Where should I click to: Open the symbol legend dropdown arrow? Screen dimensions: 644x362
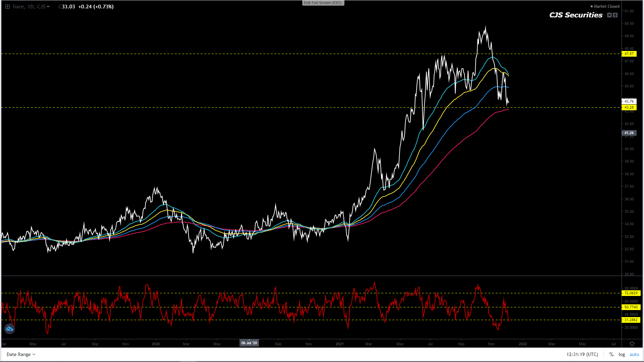tap(48, 6)
